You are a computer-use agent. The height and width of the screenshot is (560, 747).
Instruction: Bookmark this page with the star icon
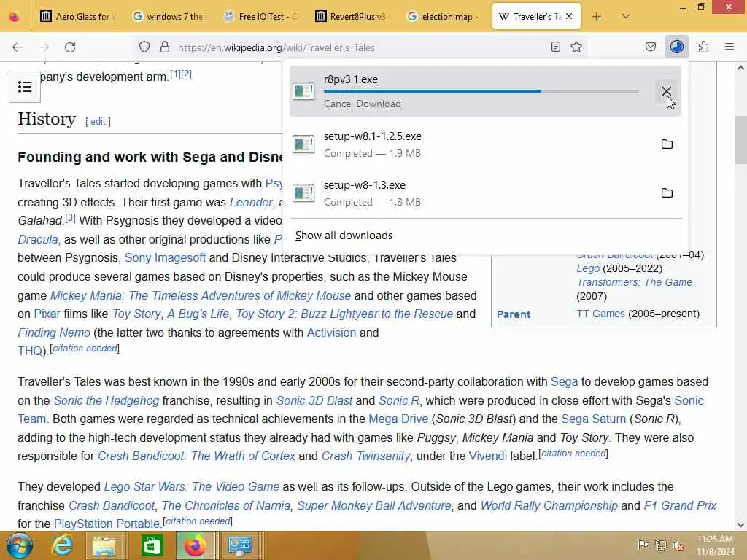pos(576,47)
